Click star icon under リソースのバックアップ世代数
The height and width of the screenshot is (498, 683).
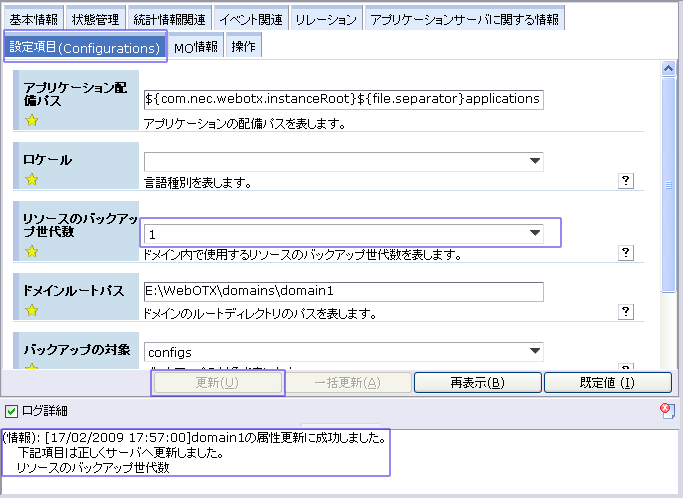click(31, 252)
